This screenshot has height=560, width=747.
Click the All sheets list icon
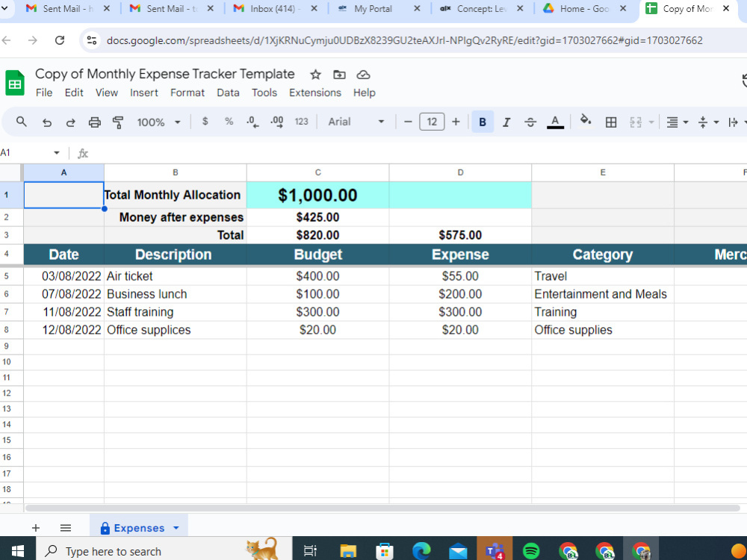click(66, 528)
